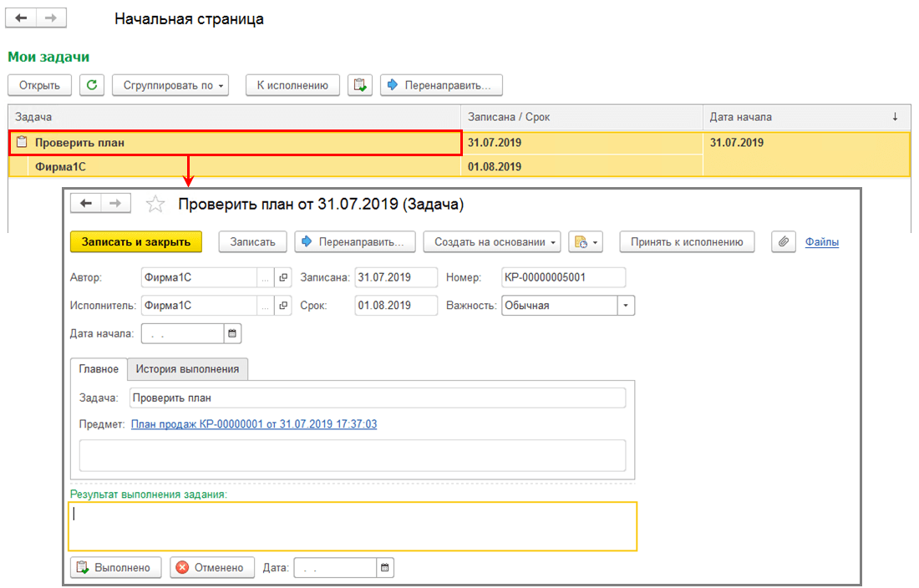Expand the Сгруппировать по dropdown
Image resolution: width=919 pixels, height=588 pixels.
coord(170,85)
